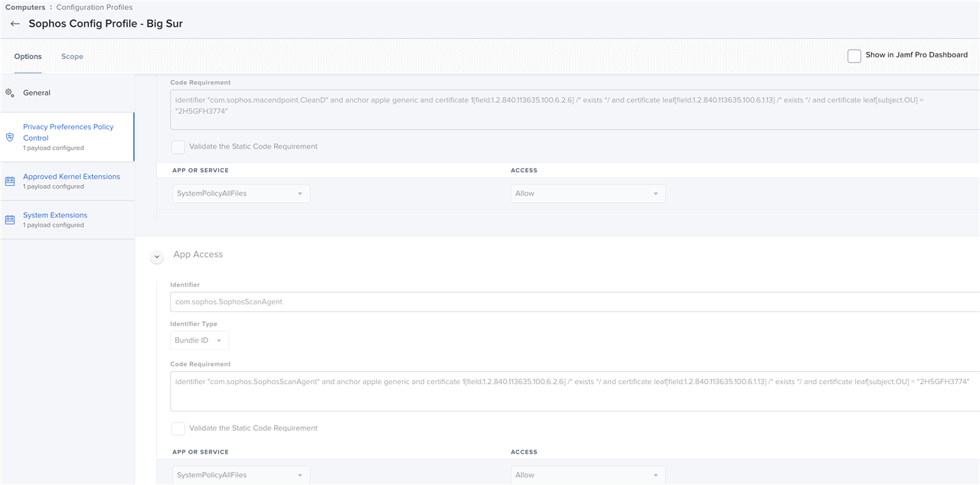This screenshot has width=980, height=485.
Task: Click the Configuration Profiles breadcrumb link
Action: tap(94, 7)
